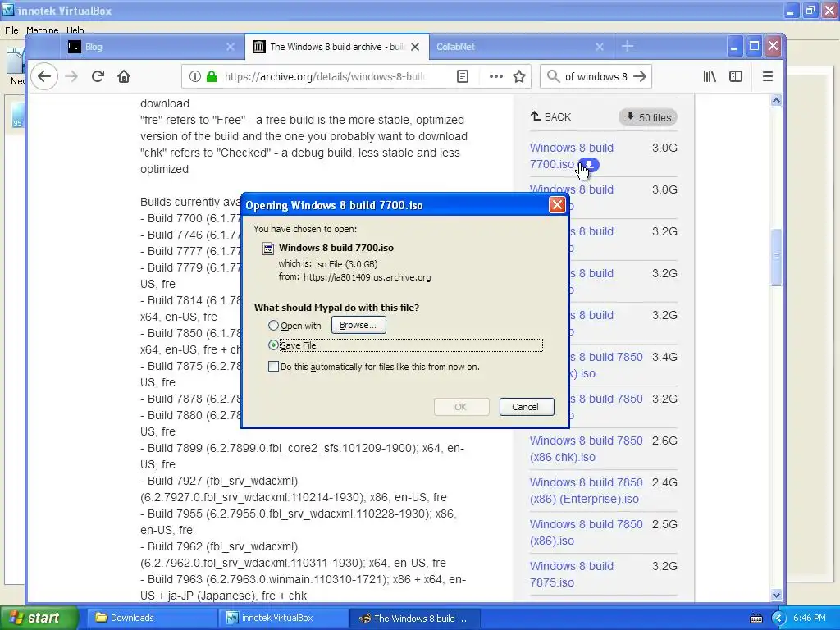
Task: Open Windows 8 build 7850 (x86 chk).iso link
Action: 586,449
